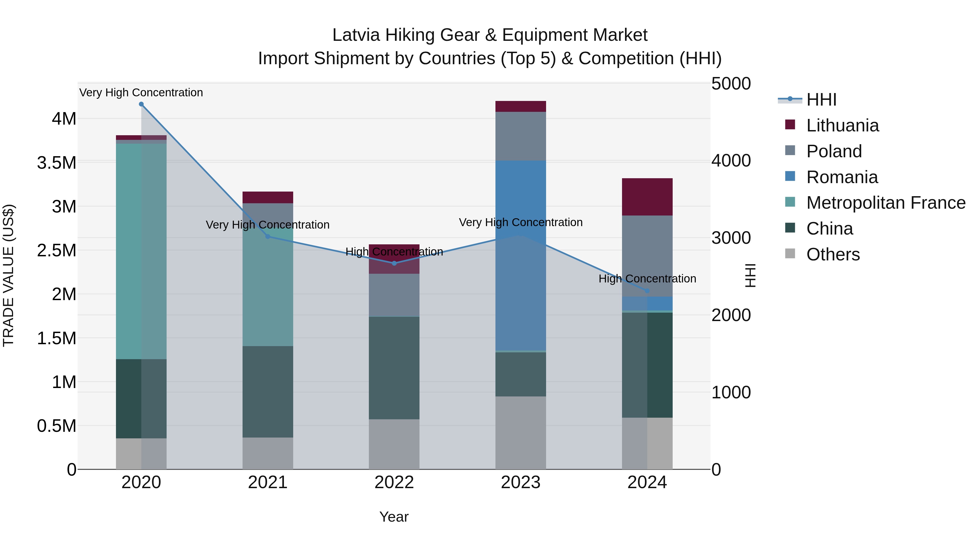This screenshot has height=551, width=980.
Task: Toggle the Lithuania legend entry
Action: (x=832, y=125)
